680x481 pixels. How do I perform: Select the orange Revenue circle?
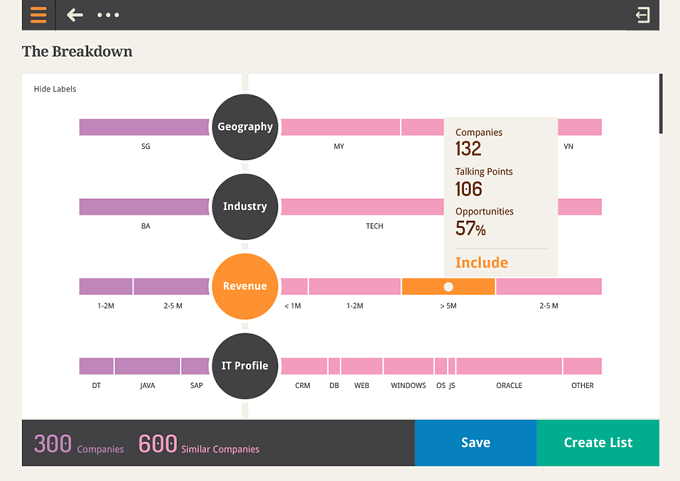click(x=245, y=286)
